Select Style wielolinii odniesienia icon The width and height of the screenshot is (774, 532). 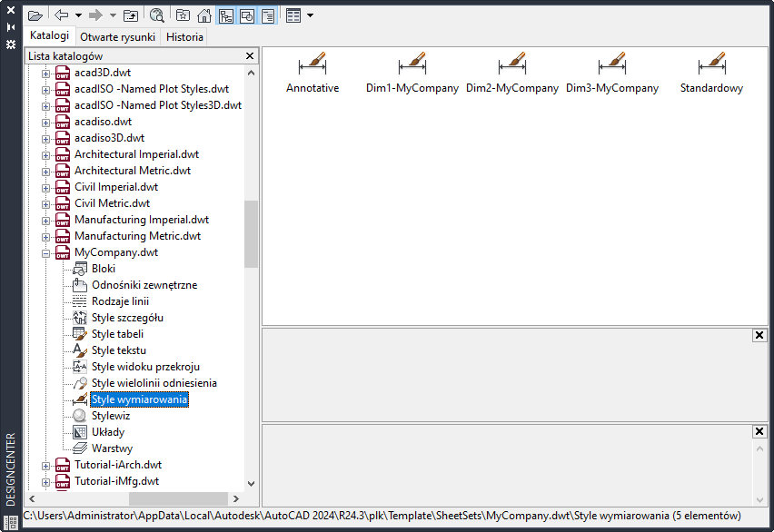[x=79, y=383]
